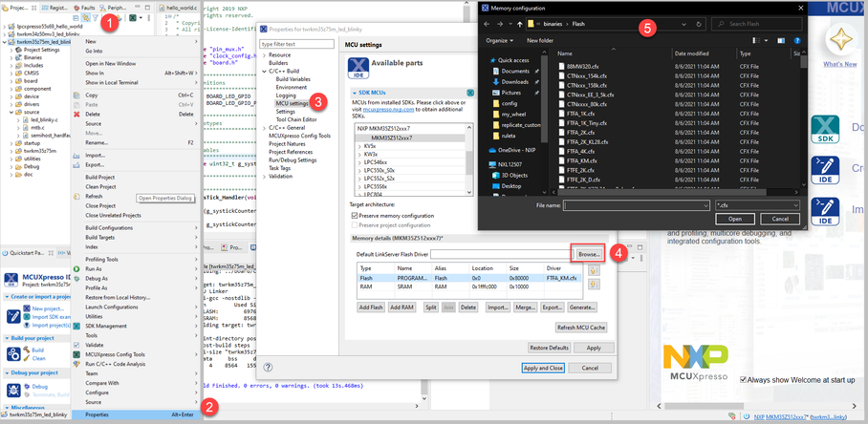This screenshot has width=868, height=424.
Task: Expand the Resource node in Properties tree
Action: (264, 55)
